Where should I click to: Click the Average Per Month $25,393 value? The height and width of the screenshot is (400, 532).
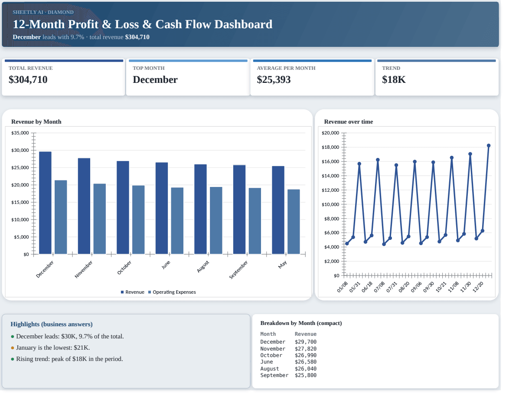[x=274, y=80]
